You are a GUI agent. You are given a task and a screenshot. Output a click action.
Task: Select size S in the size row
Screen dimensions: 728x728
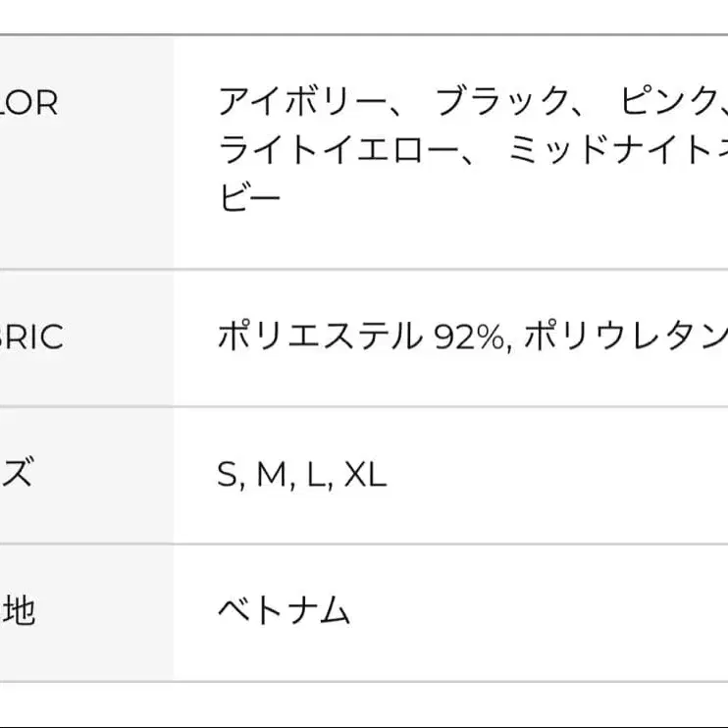(228, 476)
